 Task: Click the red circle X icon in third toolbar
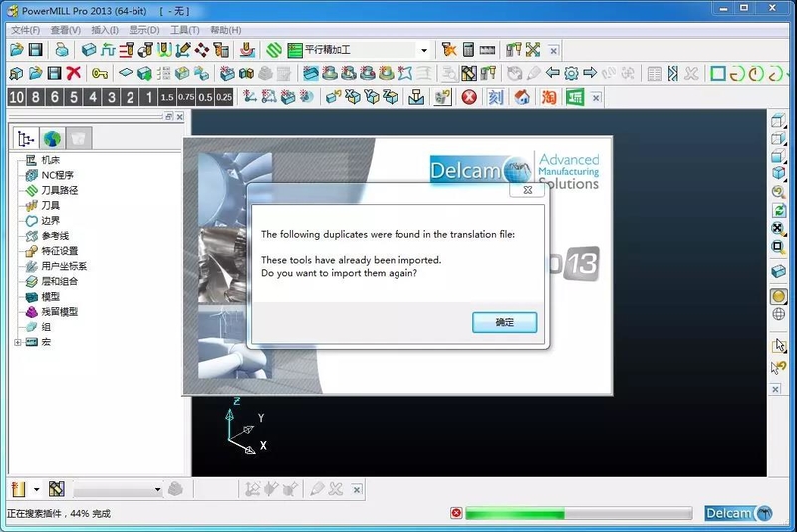(469, 97)
